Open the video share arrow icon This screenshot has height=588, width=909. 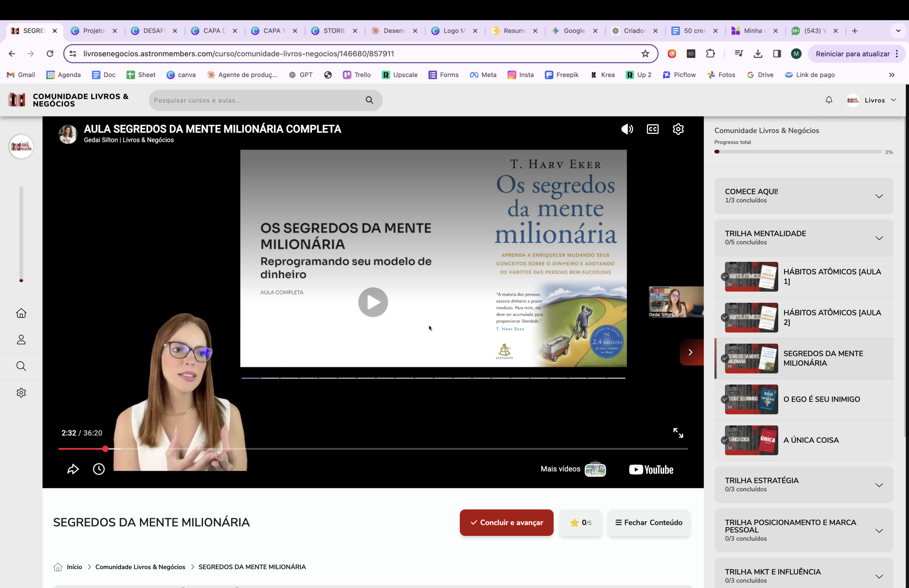pos(73,469)
